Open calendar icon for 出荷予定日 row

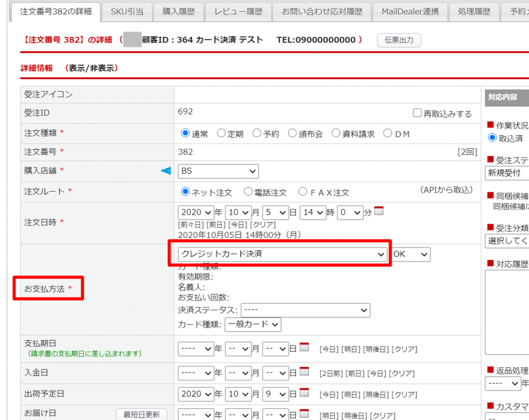click(304, 393)
